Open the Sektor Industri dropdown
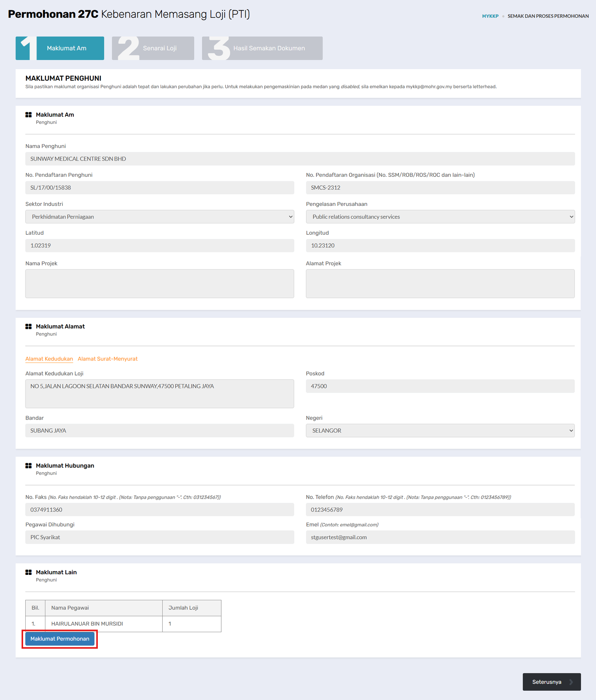 click(160, 216)
